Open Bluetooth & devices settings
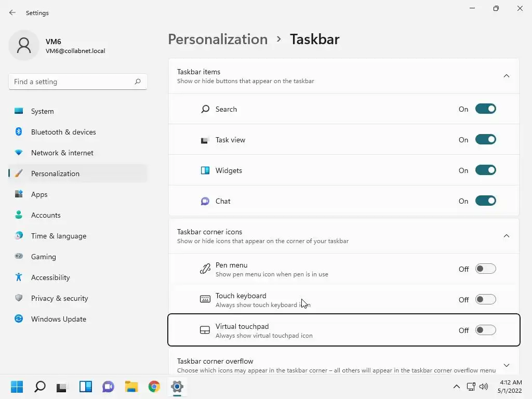Screen dimensions: 532x399 pos(63,132)
